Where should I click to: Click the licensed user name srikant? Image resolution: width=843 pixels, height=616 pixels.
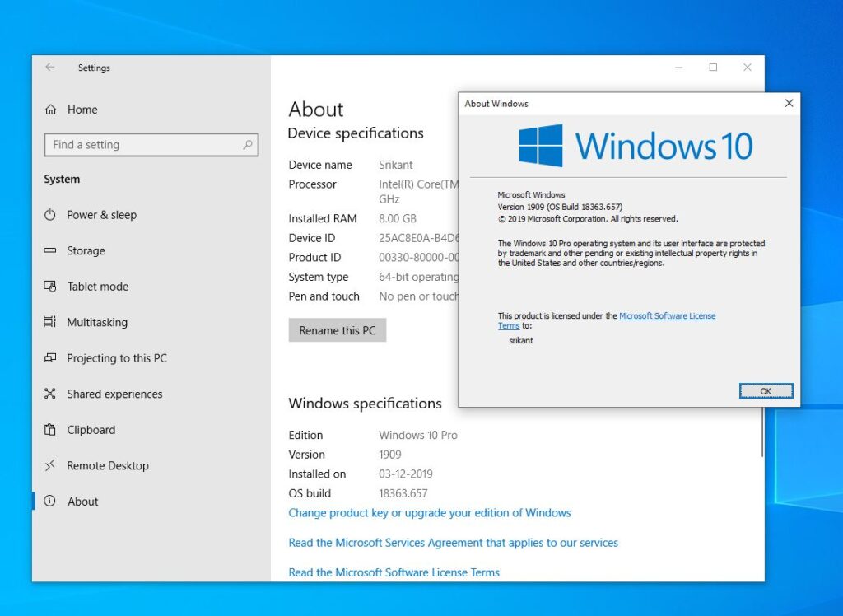(x=521, y=341)
